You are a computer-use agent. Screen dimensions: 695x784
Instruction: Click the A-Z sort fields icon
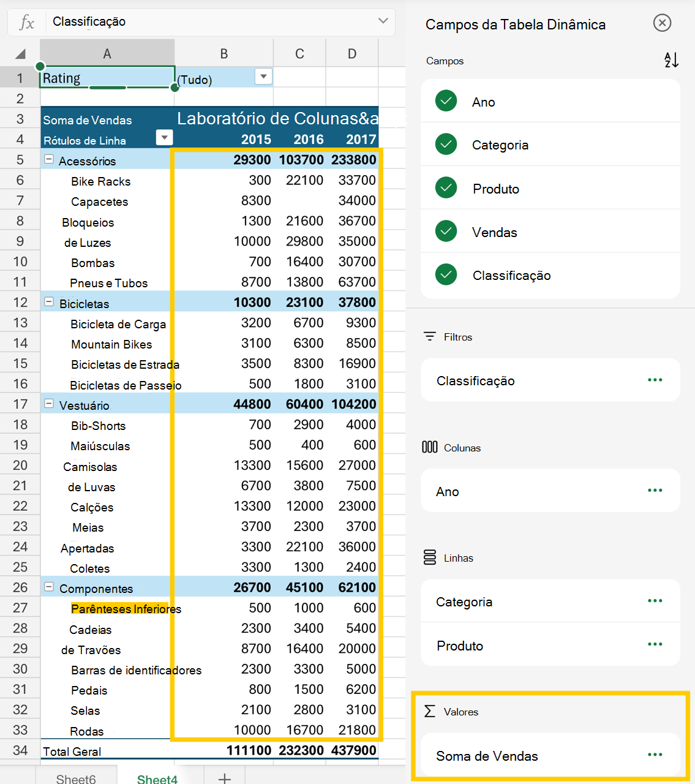point(671,60)
